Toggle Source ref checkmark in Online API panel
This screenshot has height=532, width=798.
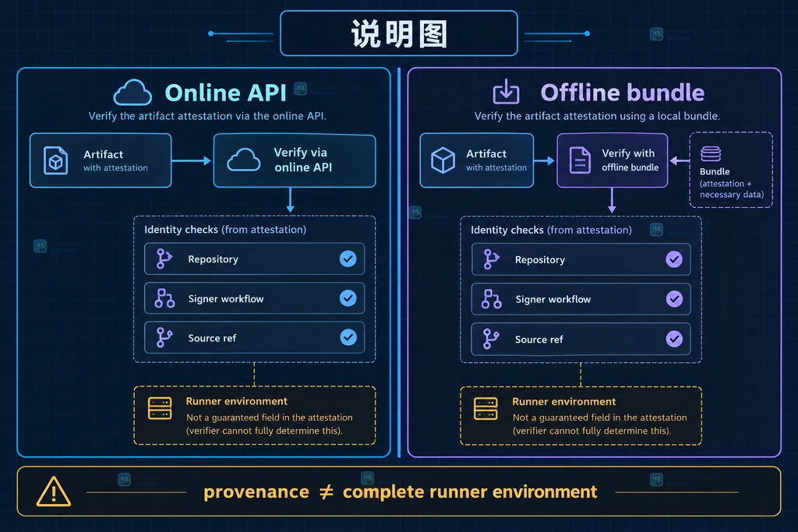[x=348, y=337]
